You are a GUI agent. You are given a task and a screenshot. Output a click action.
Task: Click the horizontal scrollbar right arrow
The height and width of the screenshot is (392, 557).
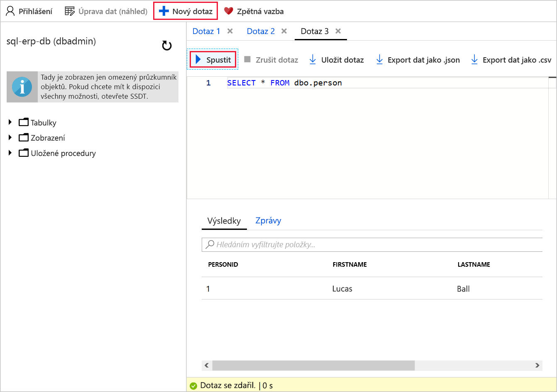point(537,365)
